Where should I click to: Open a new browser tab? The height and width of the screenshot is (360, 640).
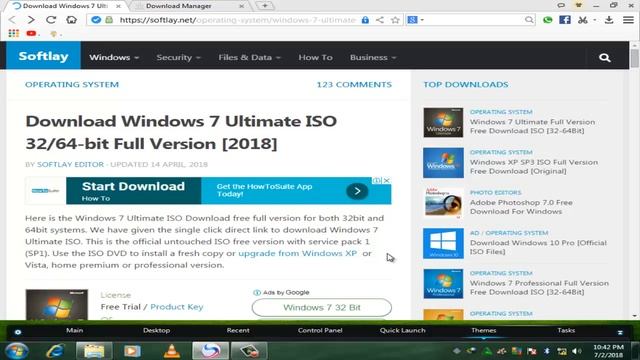click(x=265, y=6)
